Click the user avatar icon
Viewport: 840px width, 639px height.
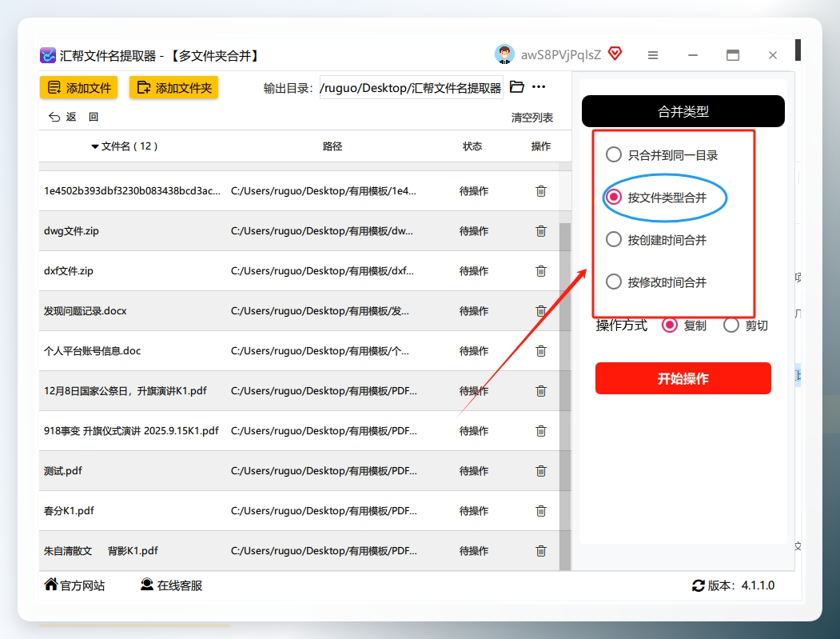[x=504, y=54]
